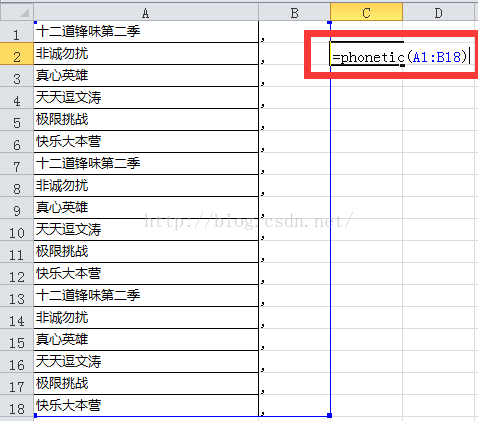Select row header 14
This screenshot has width=478, height=421.
coord(17,318)
